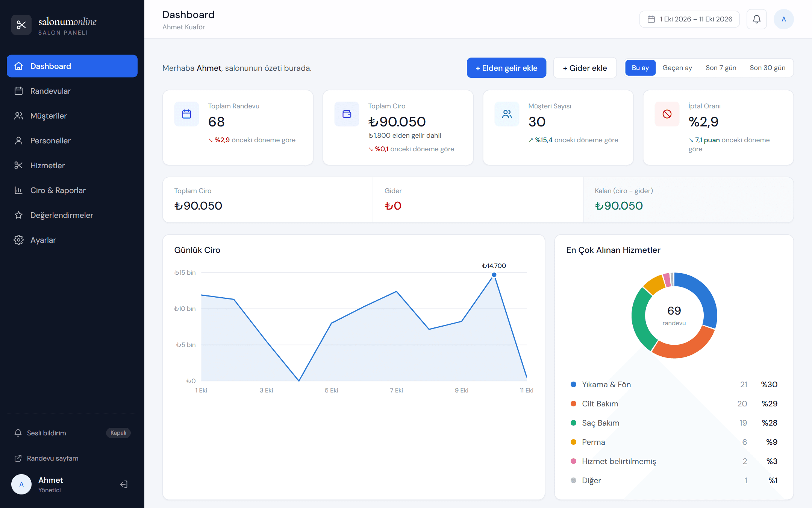Click the salonumonline scissors logo icon
812x508 pixels.
coord(21,25)
